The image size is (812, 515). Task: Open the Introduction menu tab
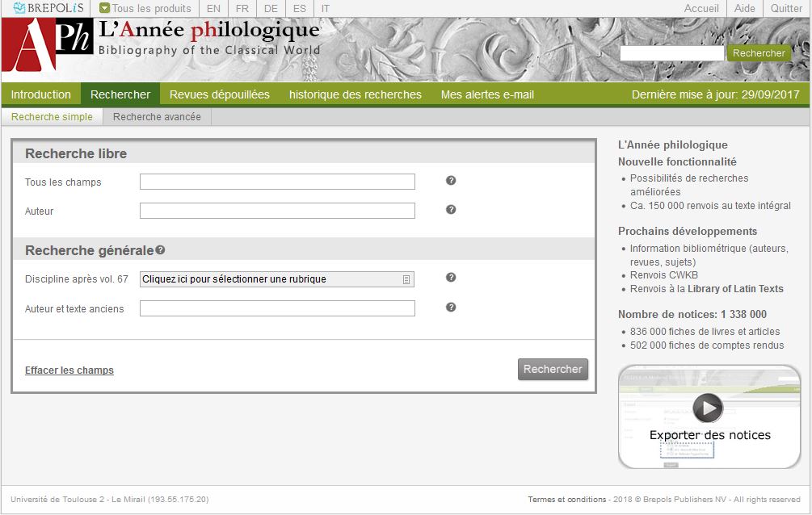[x=41, y=94]
